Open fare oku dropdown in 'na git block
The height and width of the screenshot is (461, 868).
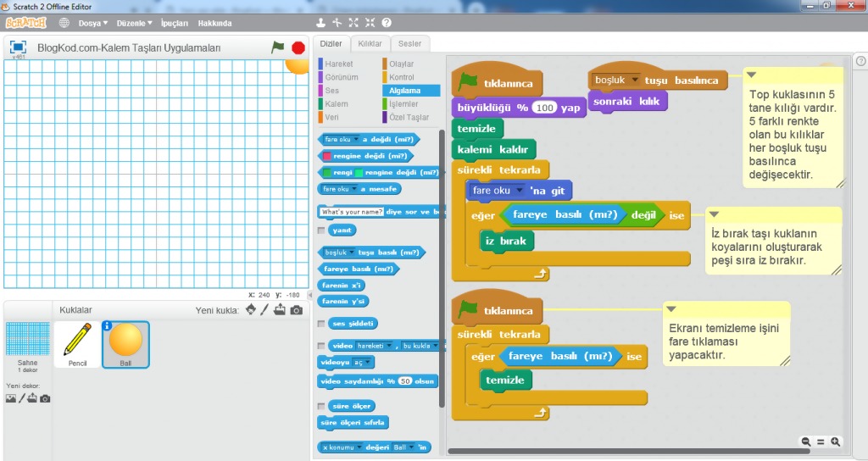tap(519, 191)
